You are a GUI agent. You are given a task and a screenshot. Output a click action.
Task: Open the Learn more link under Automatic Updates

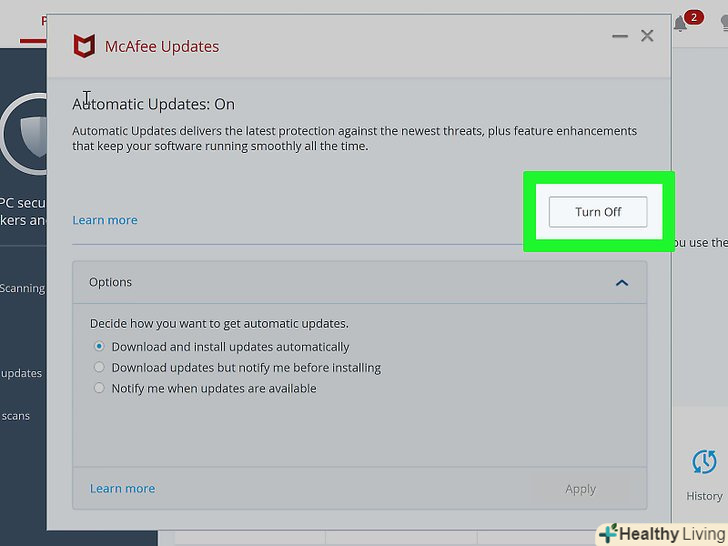click(105, 220)
